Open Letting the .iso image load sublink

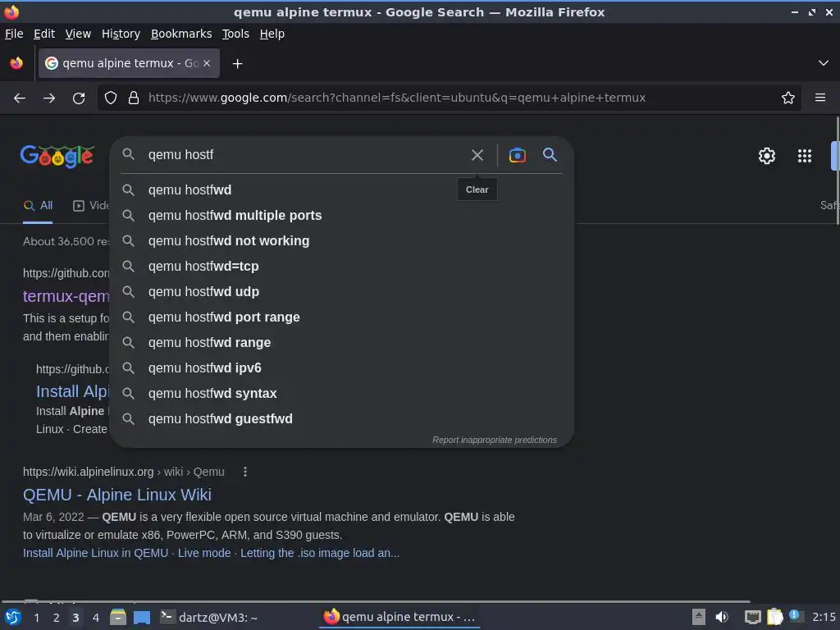320,553
